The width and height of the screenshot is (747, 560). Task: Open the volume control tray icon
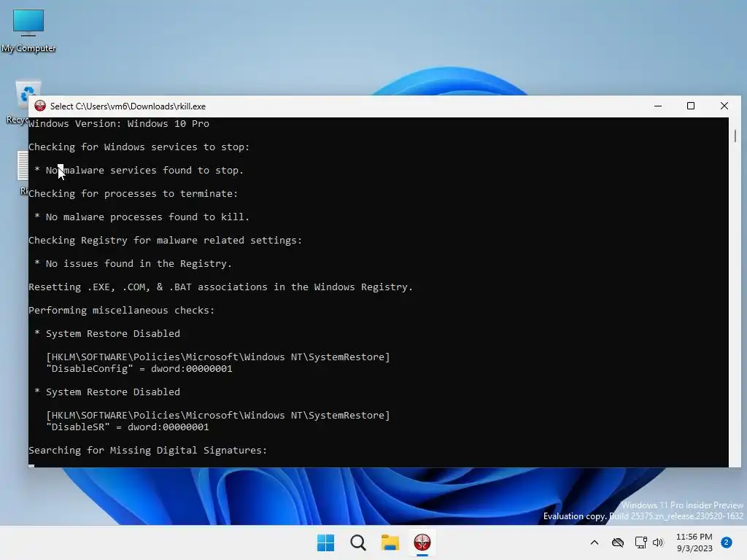[x=658, y=542]
